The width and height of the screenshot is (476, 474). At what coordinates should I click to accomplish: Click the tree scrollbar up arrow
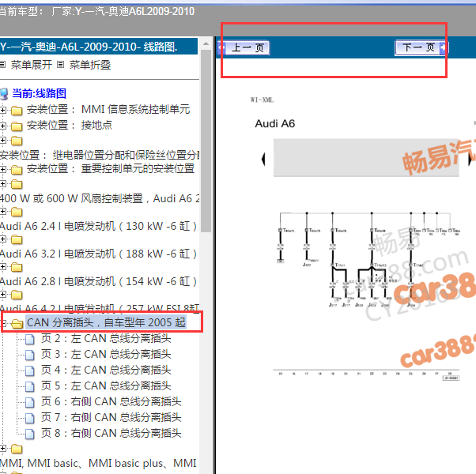[x=206, y=43]
